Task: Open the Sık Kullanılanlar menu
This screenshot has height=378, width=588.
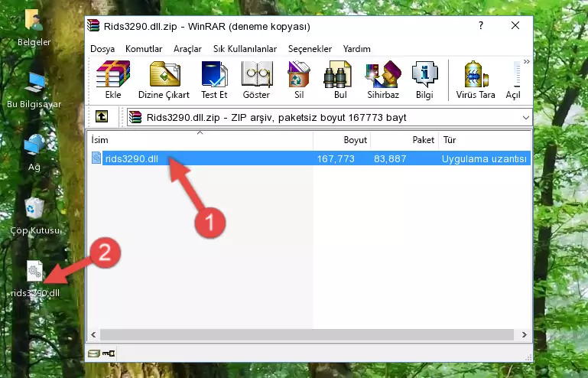Action: 245,49
